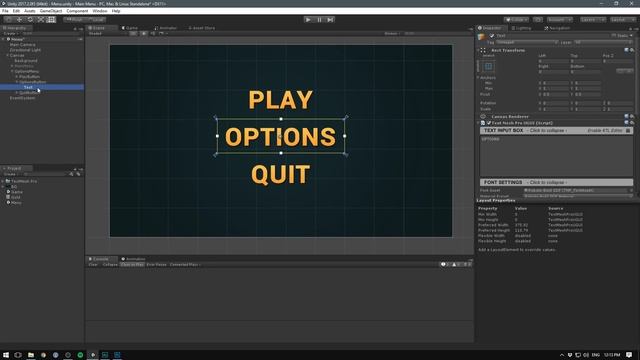Switch to the Asset Store tab
This screenshot has height=360, width=640.
click(x=202, y=28)
